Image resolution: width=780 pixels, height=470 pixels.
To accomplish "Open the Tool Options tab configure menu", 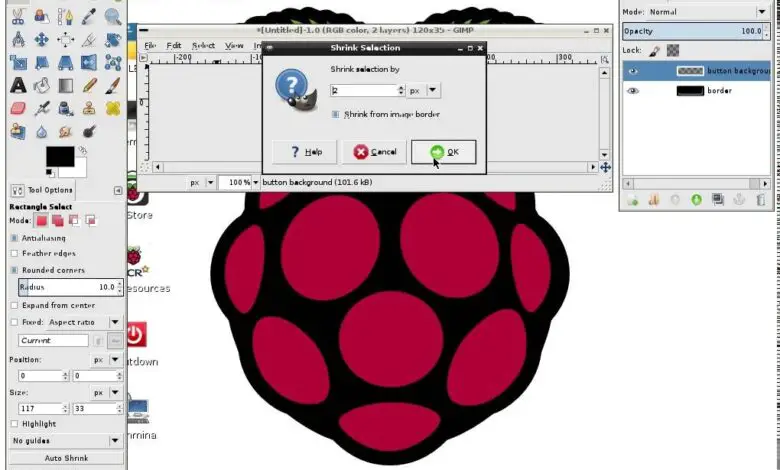I will pyautogui.click(x=118, y=190).
